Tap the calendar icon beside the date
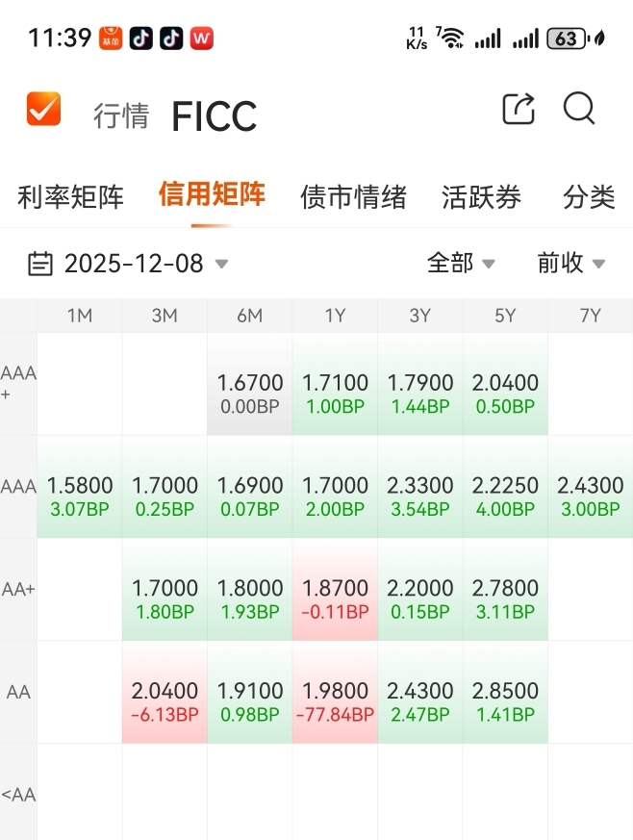 point(40,264)
